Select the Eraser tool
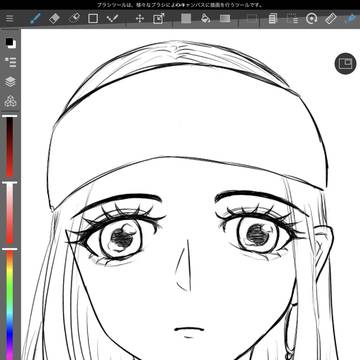The width and height of the screenshot is (360, 360). tap(54, 18)
